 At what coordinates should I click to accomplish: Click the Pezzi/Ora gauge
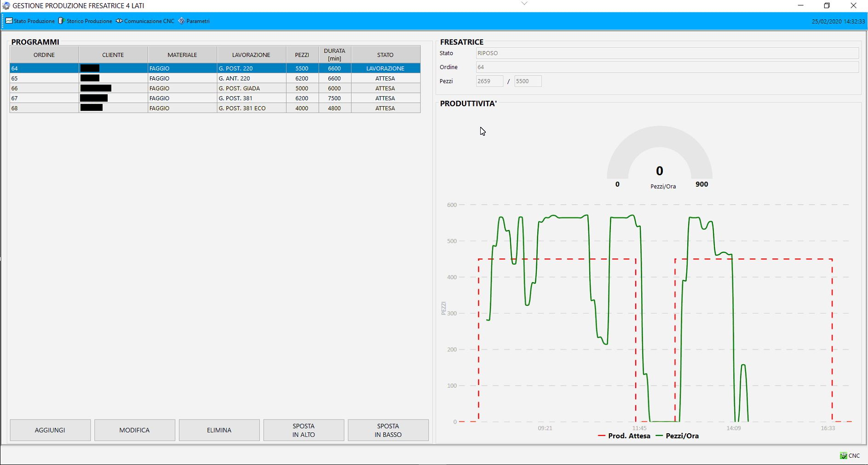(660, 156)
